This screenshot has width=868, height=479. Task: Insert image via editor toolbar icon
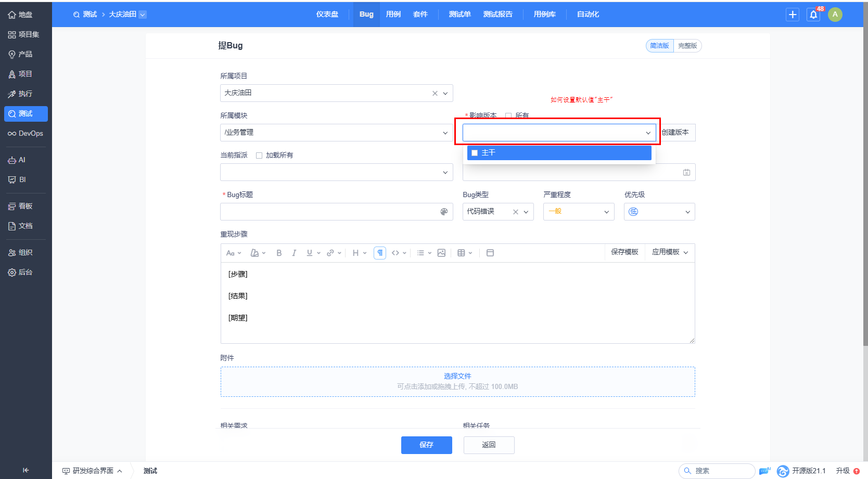[x=441, y=253]
